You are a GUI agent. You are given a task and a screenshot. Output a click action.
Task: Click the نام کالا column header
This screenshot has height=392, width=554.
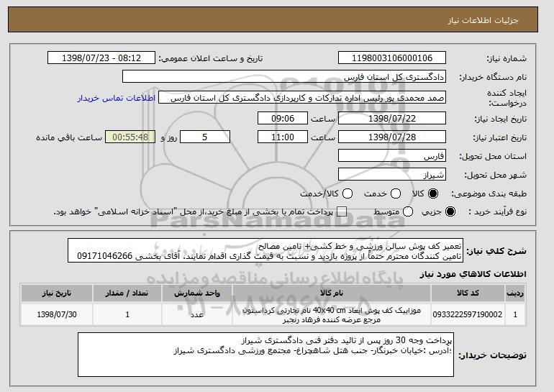332,293
